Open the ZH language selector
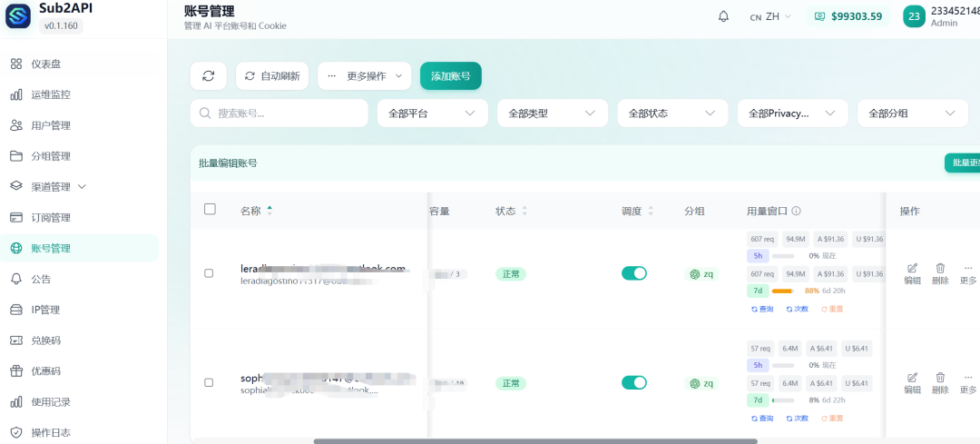Image resolution: width=980 pixels, height=444 pixels. pyautogui.click(x=770, y=17)
